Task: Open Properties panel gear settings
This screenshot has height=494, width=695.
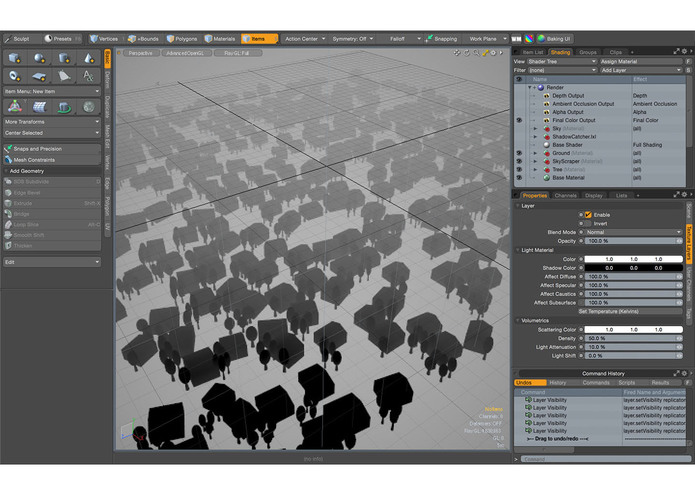Action: [684, 194]
